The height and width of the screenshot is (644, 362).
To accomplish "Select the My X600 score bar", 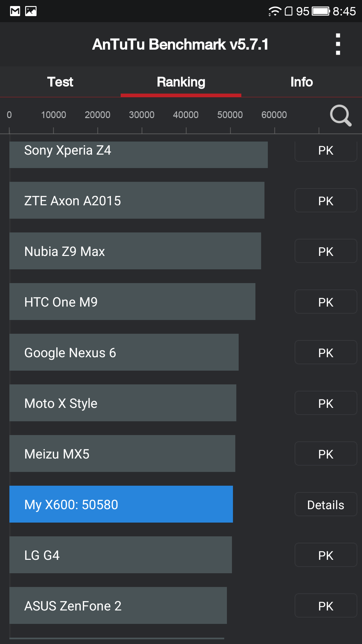I will (x=121, y=504).
